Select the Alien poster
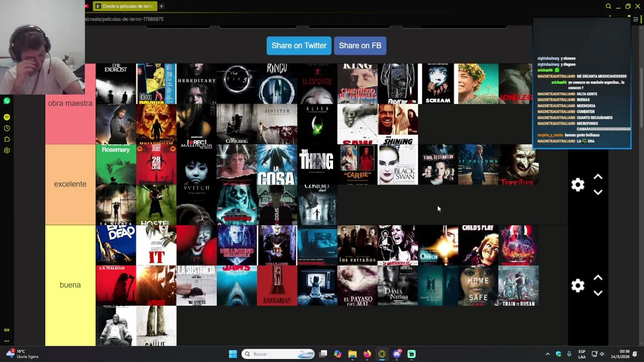The height and width of the screenshot is (362, 644). [x=317, y=124]
